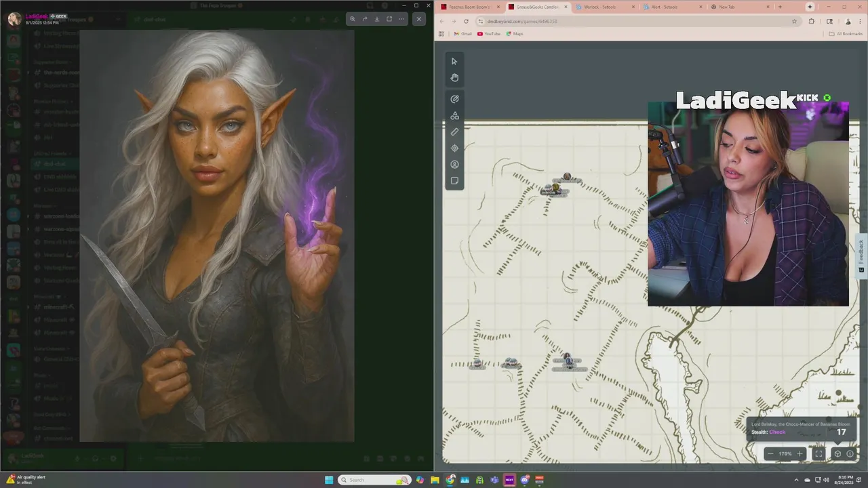Open File Explorer from the taskbar

click(x=435, y=480)
